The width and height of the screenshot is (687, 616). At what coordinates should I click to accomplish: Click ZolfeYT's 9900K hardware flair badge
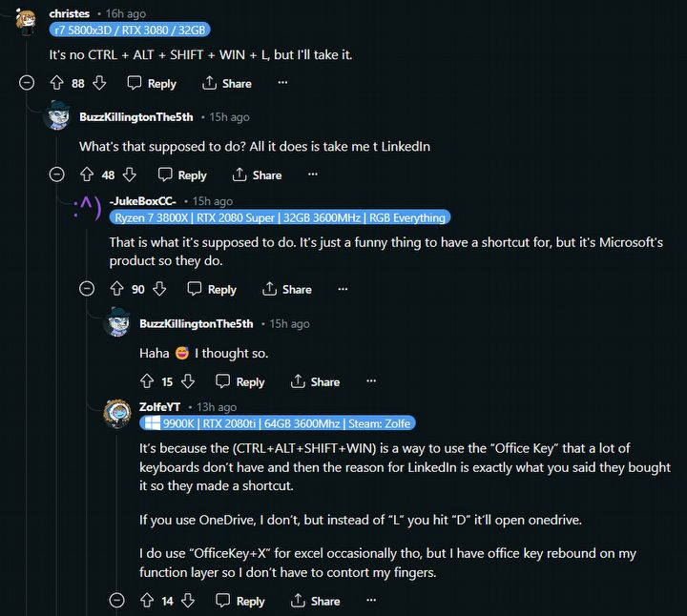(x=278, y=423)
